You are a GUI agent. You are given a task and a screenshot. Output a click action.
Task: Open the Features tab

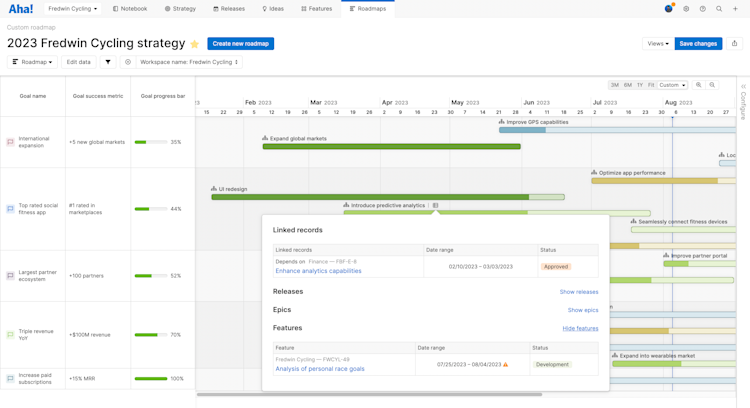coord(317,9)
